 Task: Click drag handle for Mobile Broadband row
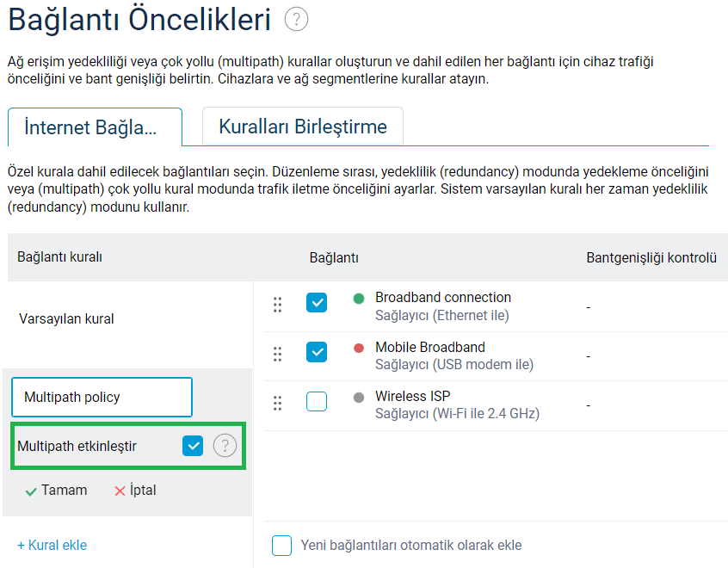[277, 354]
